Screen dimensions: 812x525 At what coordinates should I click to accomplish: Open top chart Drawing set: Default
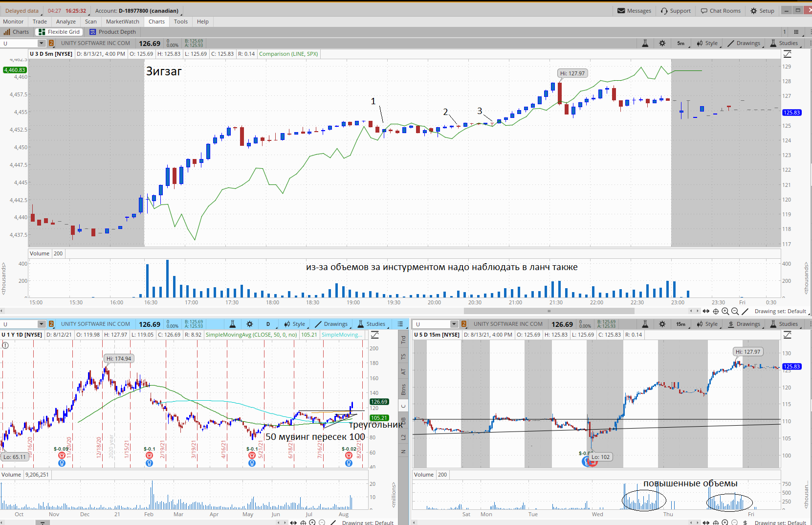(781, 311)
